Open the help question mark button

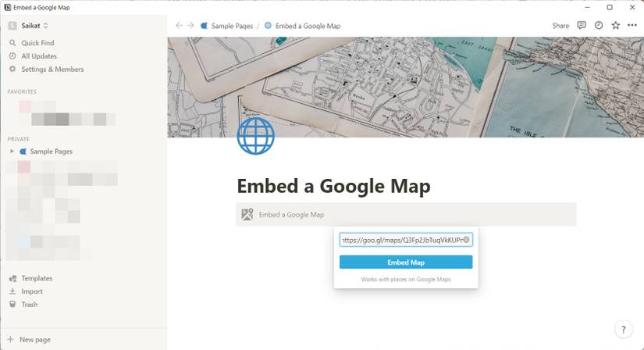[x=623, y=330]
